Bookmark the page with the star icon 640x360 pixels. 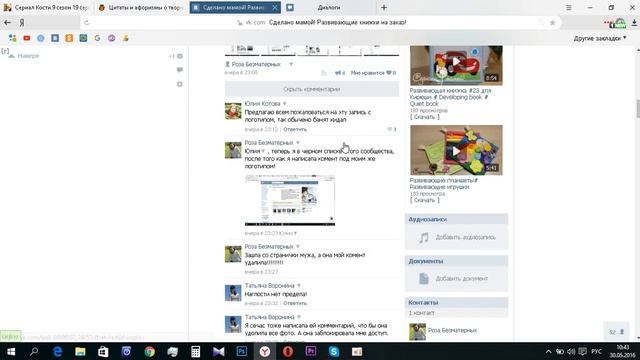[553, 23]
